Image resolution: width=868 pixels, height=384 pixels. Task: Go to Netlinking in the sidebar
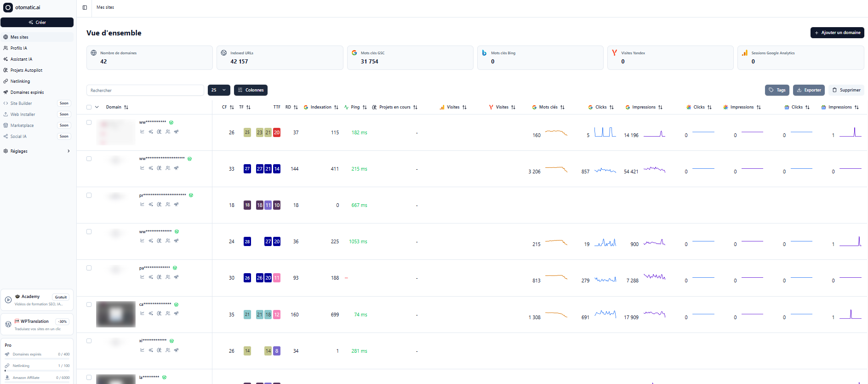[20, 81]
